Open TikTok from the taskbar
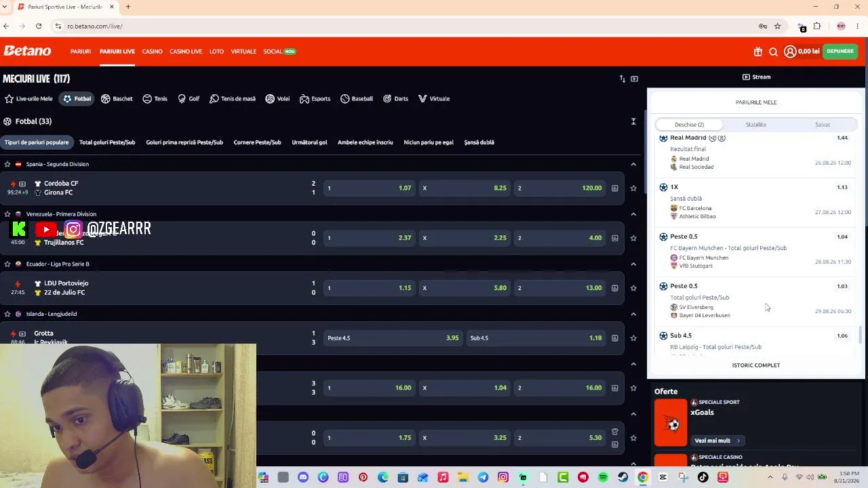The width and height of the screenshot is (868, 488). [x=703, y=477]
